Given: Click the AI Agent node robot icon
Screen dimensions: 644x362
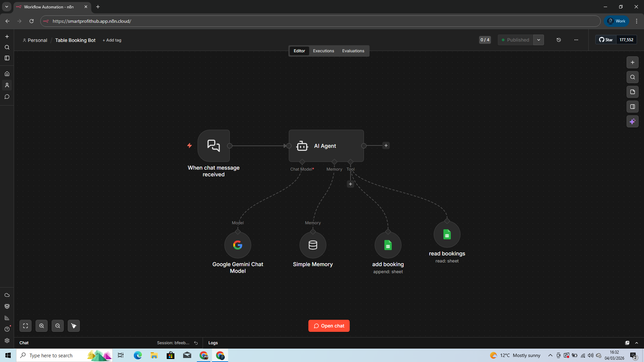Looking at the screenshot, I should coord(302,146).
